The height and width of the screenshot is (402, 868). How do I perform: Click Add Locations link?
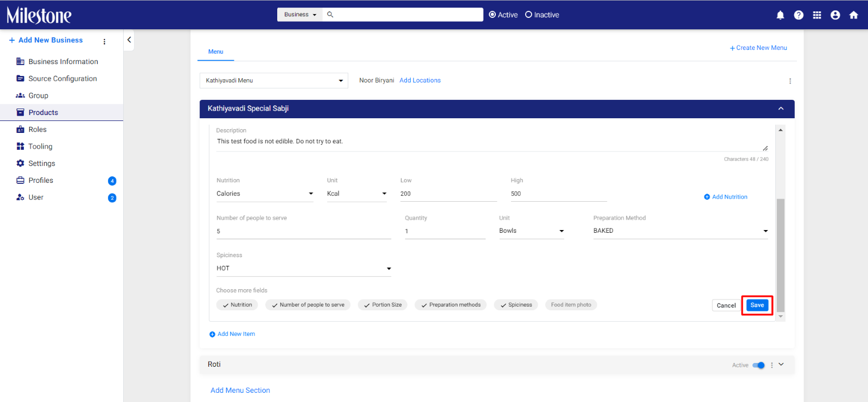pyautogui.click(x=420, y=80)
